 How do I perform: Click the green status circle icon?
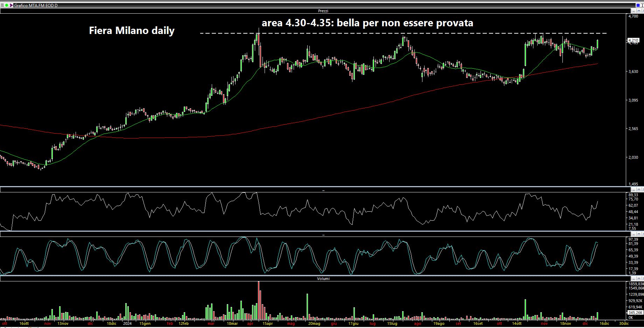point(7,5)
